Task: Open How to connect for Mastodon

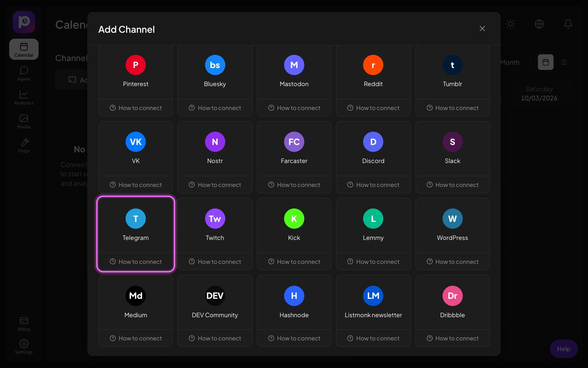Action: [294, 108]
